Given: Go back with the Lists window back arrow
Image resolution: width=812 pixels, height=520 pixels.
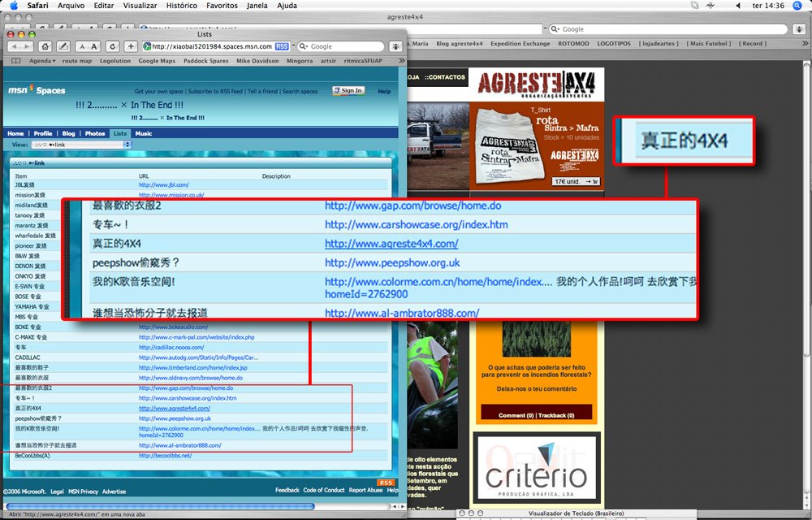Looking at the screenshot, I should click(x=14, y=46).
